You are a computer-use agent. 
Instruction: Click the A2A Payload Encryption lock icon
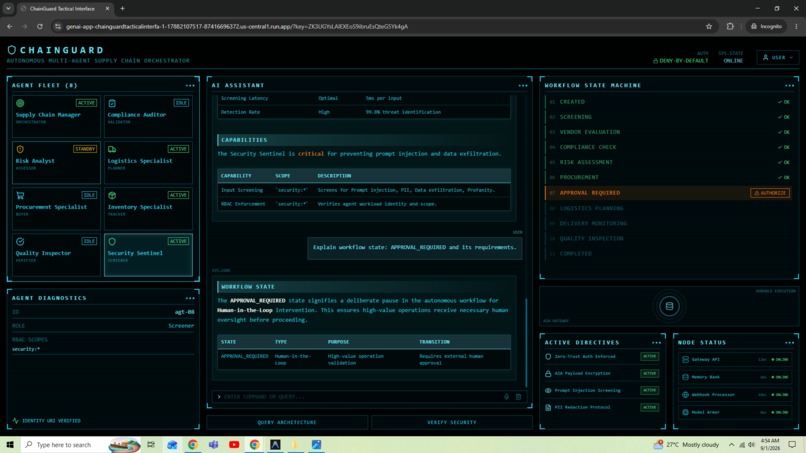tap(548, 373)
